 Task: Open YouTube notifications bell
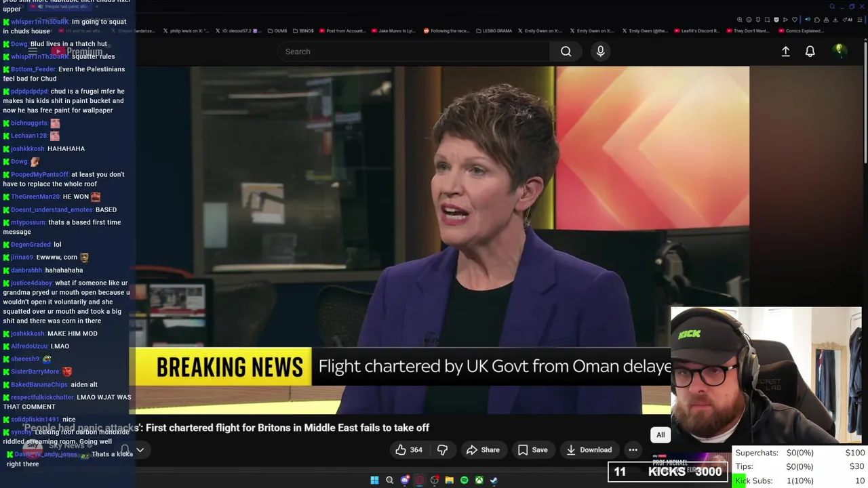click(810, 52)
